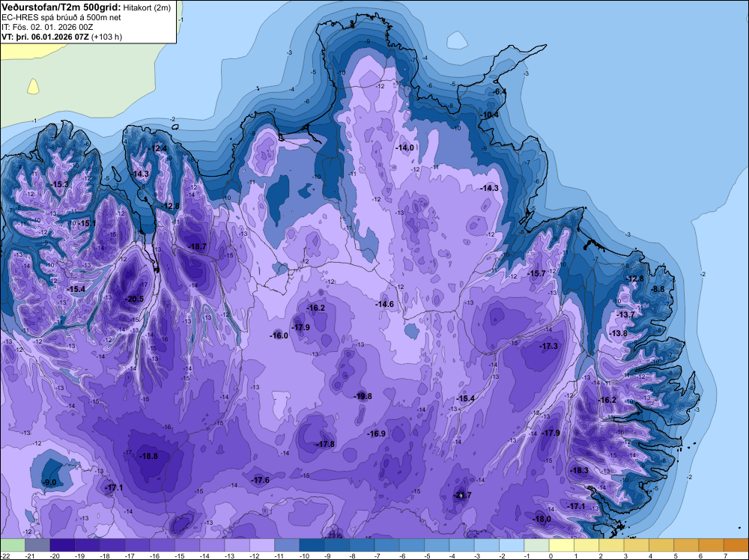Select the -18.3 temperature value
This screenshot has height=560, width=749.
coord(580,470)
